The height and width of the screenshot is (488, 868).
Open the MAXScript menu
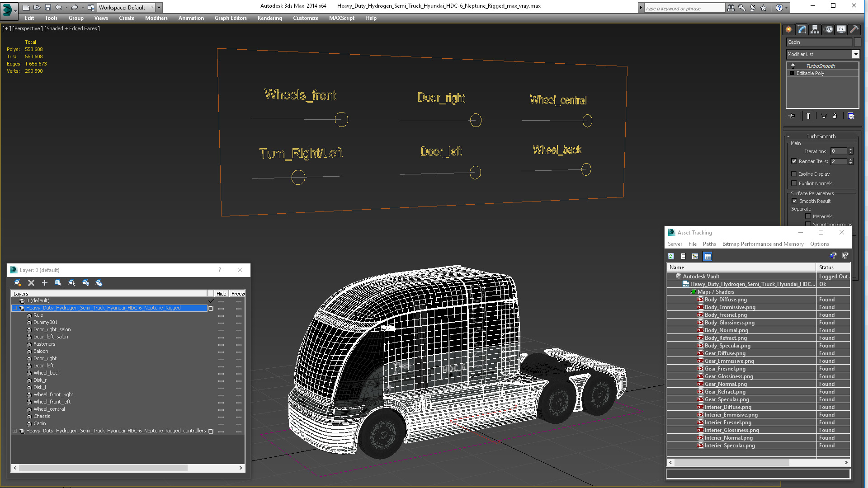pos(341,18)
